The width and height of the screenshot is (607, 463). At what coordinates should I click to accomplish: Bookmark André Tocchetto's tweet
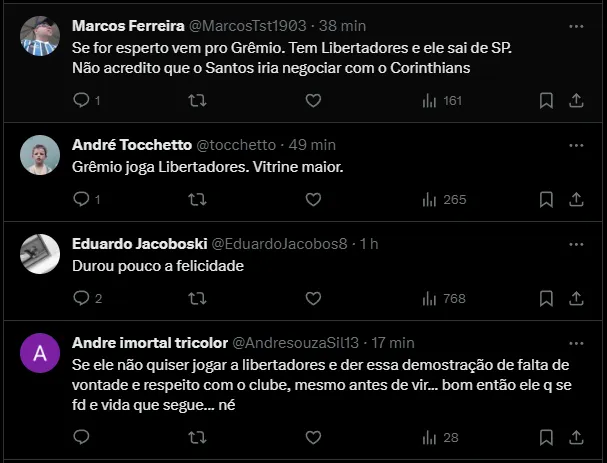pos(546,199)
